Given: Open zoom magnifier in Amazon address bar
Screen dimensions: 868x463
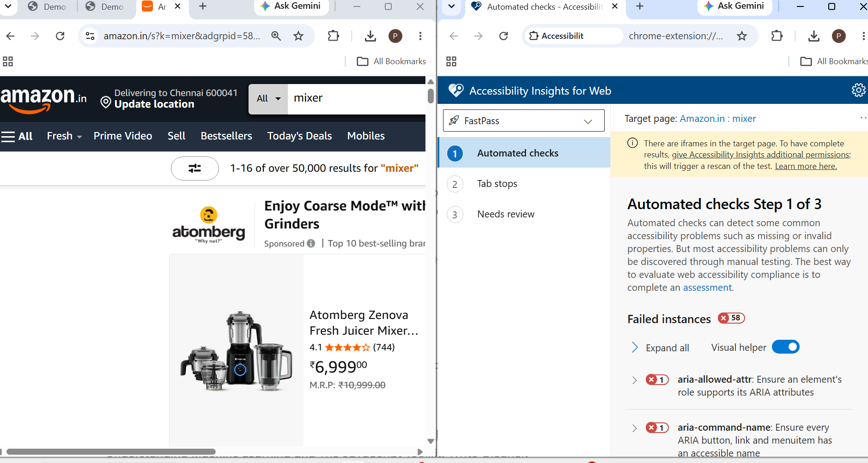Looking at the screenshot, I should (x=276, y=36).
